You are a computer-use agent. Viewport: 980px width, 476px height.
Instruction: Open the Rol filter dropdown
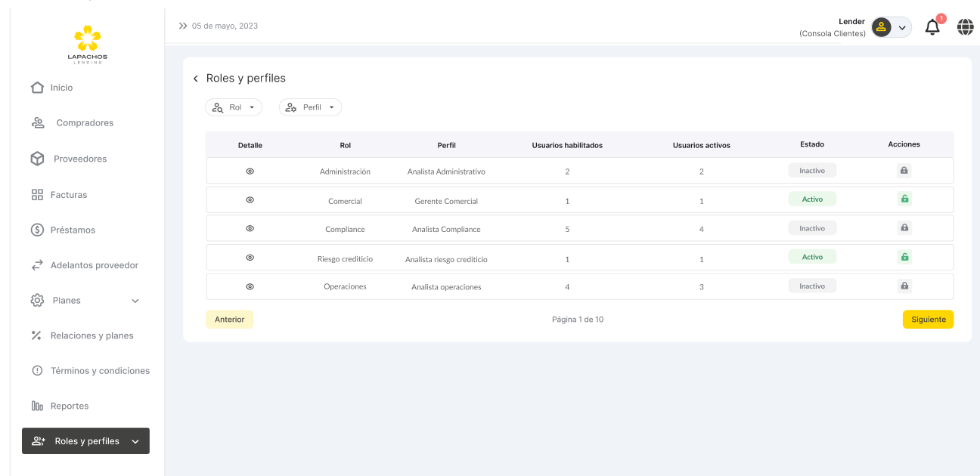coord(234,107)
